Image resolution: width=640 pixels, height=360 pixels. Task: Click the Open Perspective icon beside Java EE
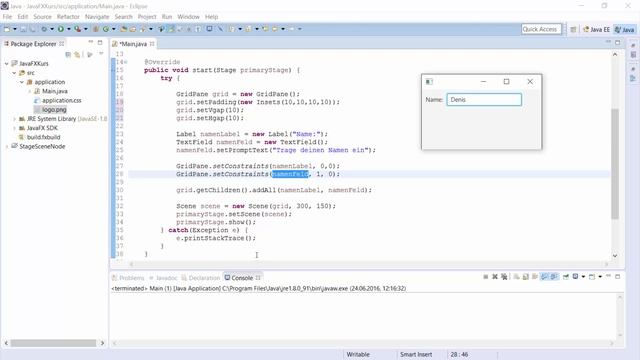pyautogui.click(x=573, y=29)
